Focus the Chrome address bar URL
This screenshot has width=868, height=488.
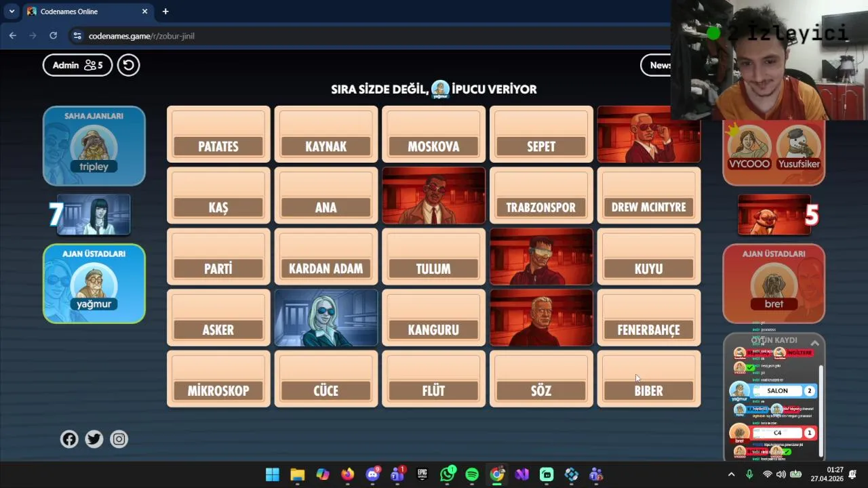tap(142, 36)
